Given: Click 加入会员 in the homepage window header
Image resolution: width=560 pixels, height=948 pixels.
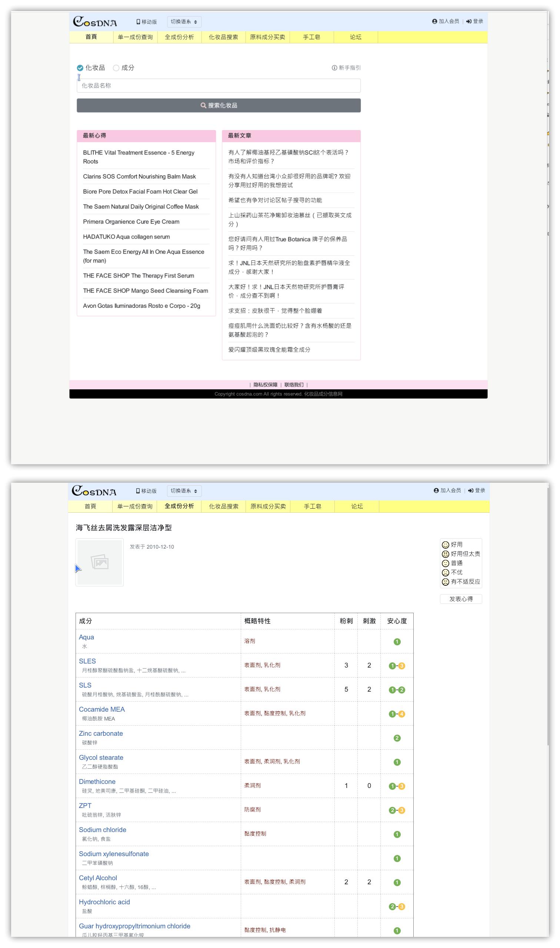Looking at the screenshot, I should coord(446,21).
